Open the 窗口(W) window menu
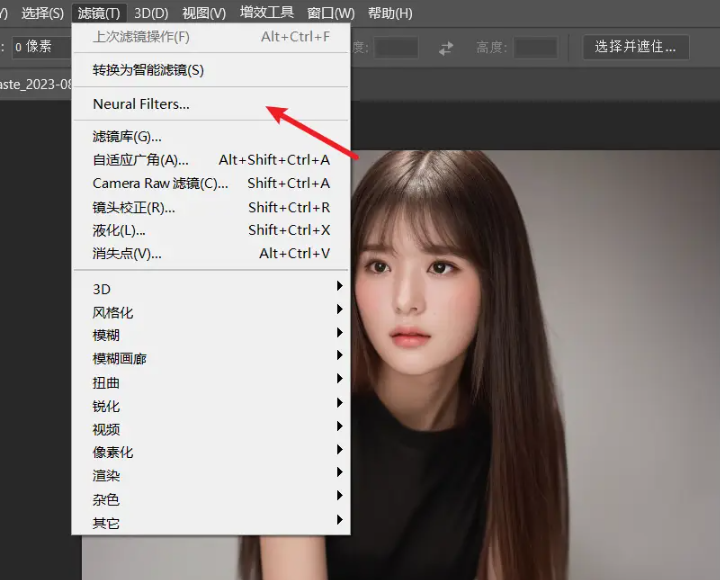The image size is (720, 580). click(331, 13)
